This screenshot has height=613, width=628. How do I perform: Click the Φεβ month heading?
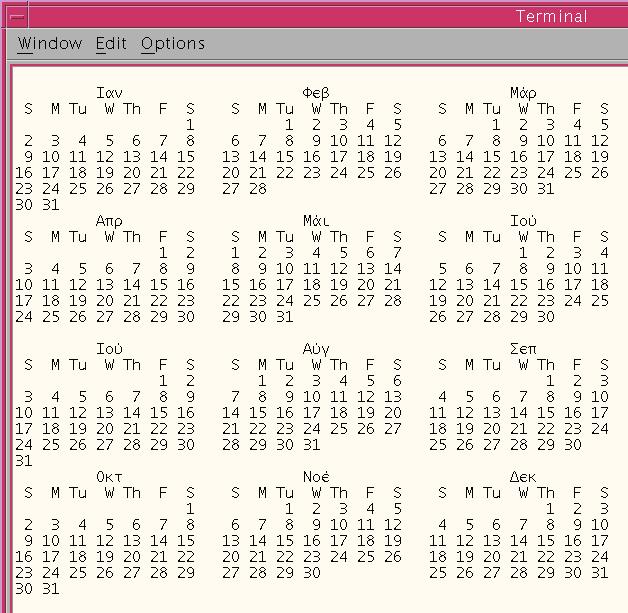pos(316,93)
